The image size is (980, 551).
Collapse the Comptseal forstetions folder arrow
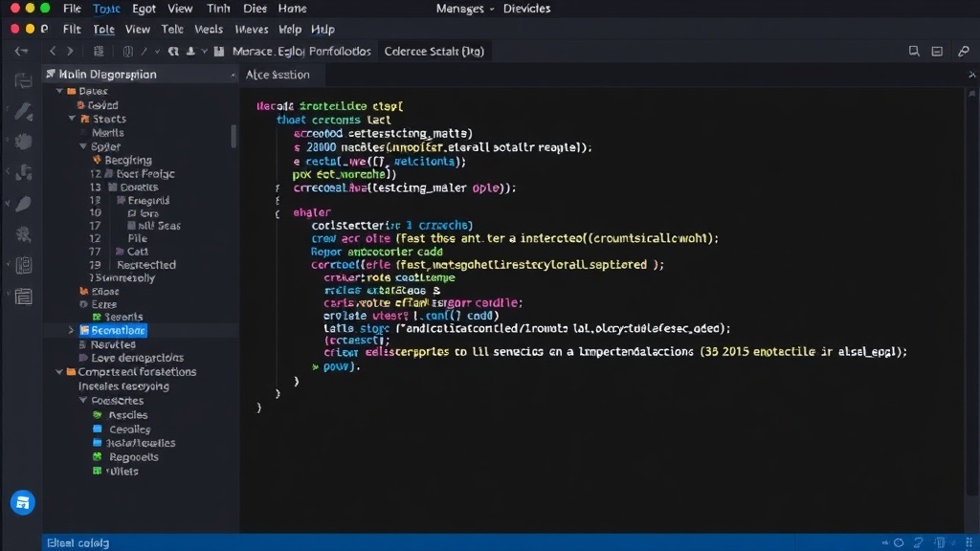tap(59, 372)
